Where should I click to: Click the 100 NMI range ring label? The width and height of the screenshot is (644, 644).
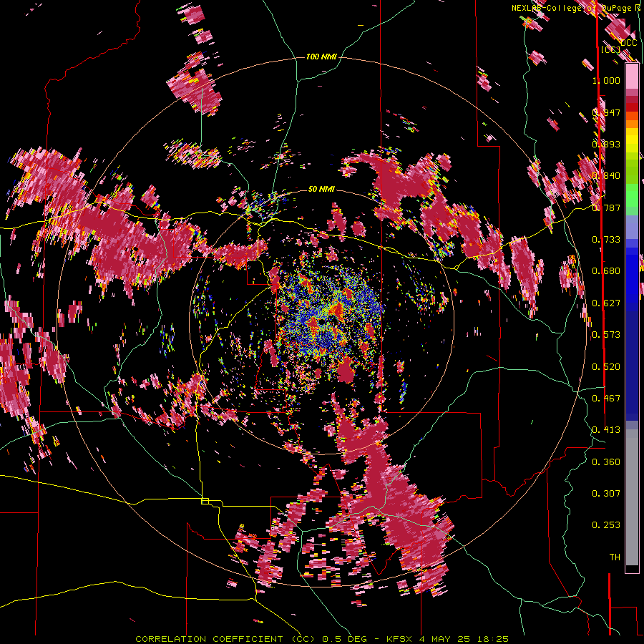(321, 57)
